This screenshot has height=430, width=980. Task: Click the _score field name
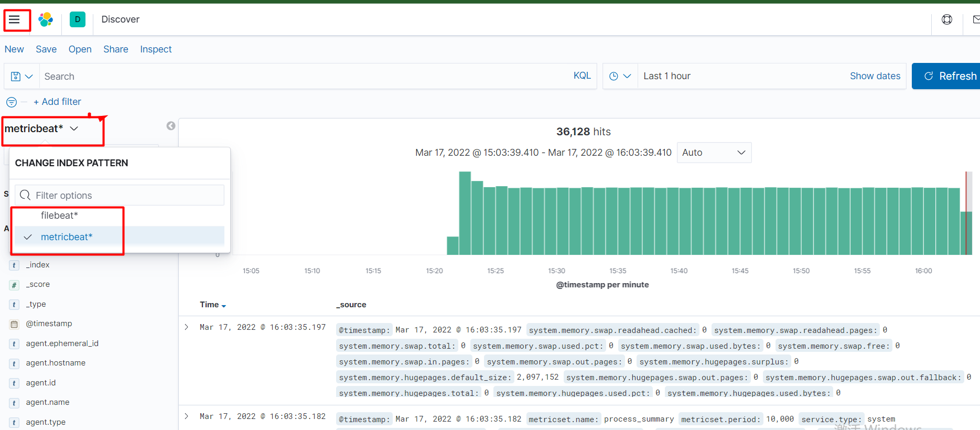coord(38,284)
